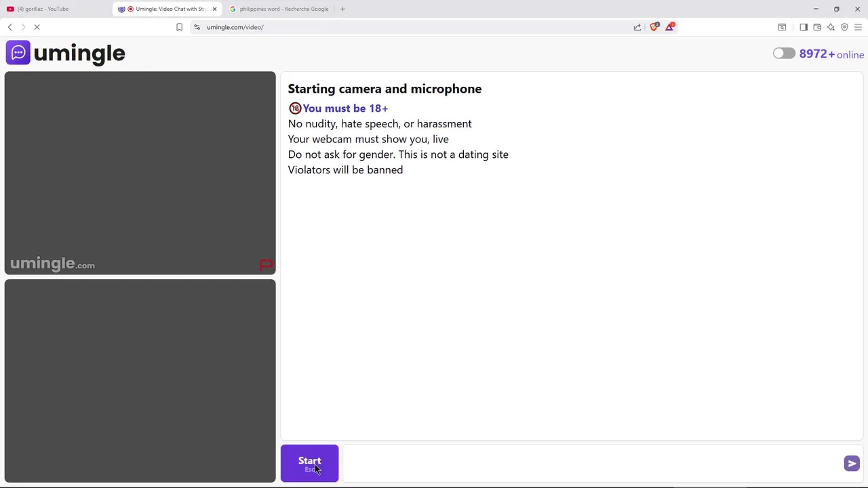Click 'Your webcam must show you, live' line

368,139
